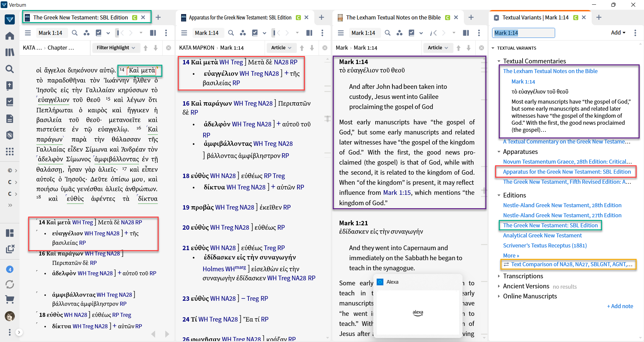Image resolution: width=644 pixels, height=342 pixels.
Task: Switch to Textual Variants | Mark 1:14 tab
Action: tap(535, 17)
